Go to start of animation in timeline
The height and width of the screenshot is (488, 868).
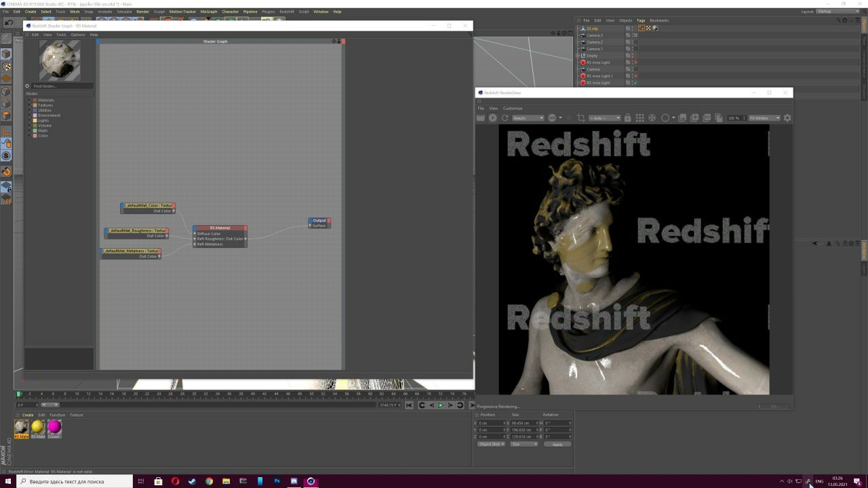[409, 405]
